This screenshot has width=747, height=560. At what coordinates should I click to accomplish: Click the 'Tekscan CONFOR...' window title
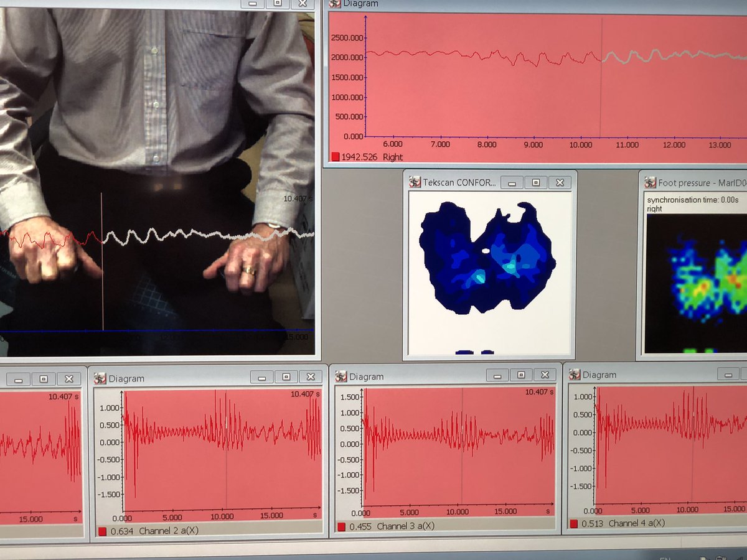[x=459, y=183]
